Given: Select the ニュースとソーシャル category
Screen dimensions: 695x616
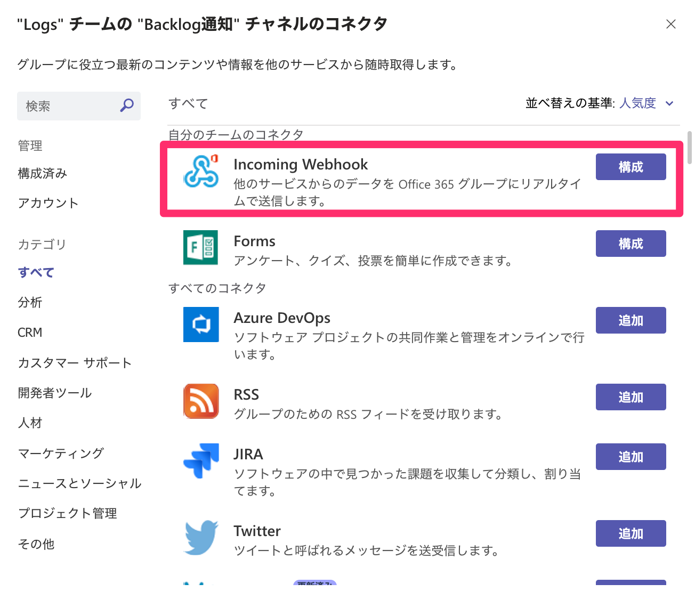Looking at the screenshot, I should [x=80, y=483].
